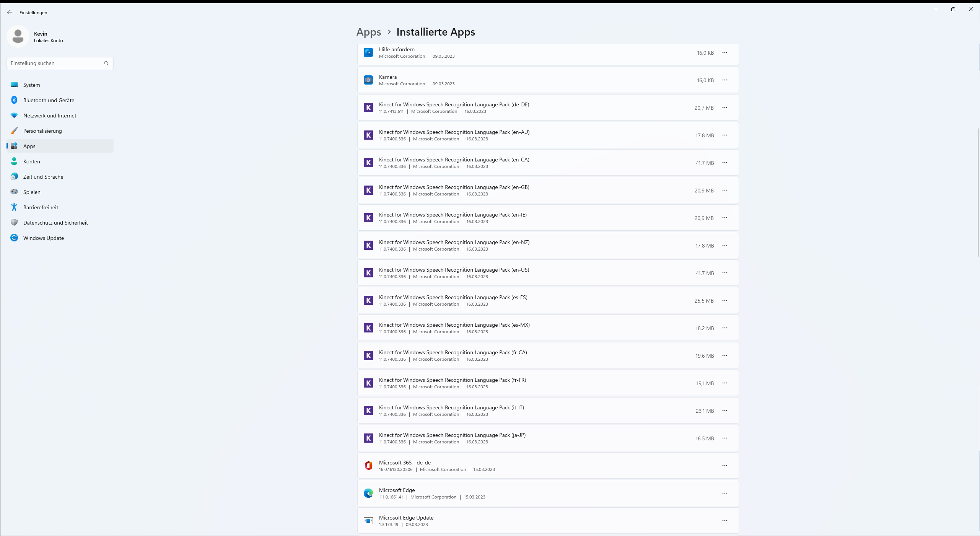Click the Kamera app icon
Image resolution: width=980 pixels, height=536 pixels.
click(368, 80)
